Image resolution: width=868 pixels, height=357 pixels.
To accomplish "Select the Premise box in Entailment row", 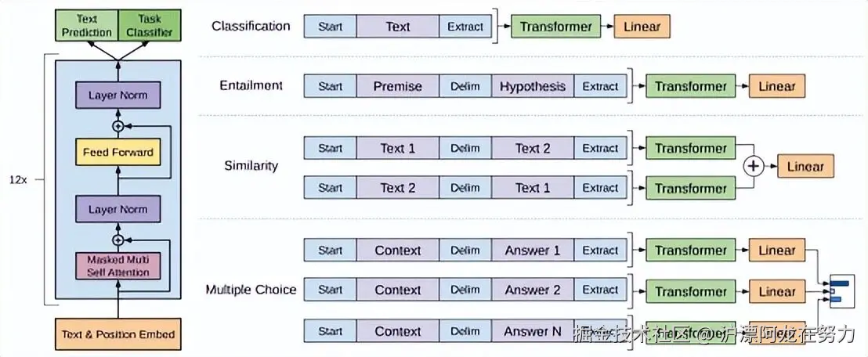I will tap(397, 86).
